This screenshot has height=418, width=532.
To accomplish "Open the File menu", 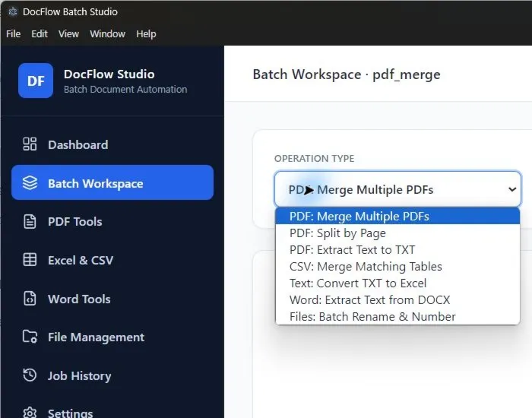I will [13, 34].
